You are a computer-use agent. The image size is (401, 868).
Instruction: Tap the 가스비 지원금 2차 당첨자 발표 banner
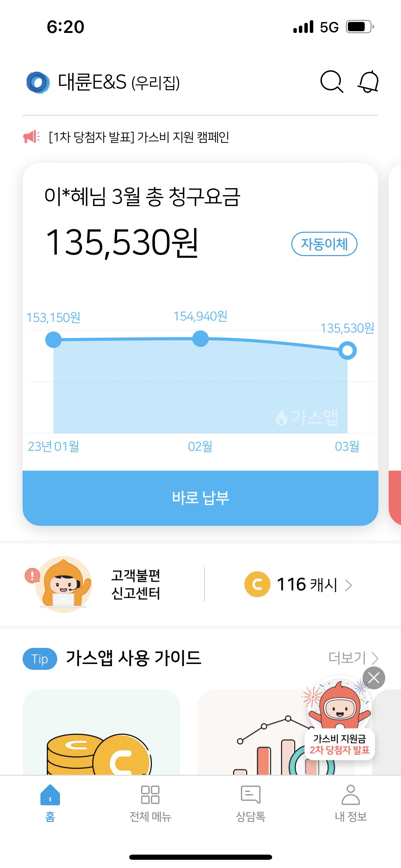[339, 744]
